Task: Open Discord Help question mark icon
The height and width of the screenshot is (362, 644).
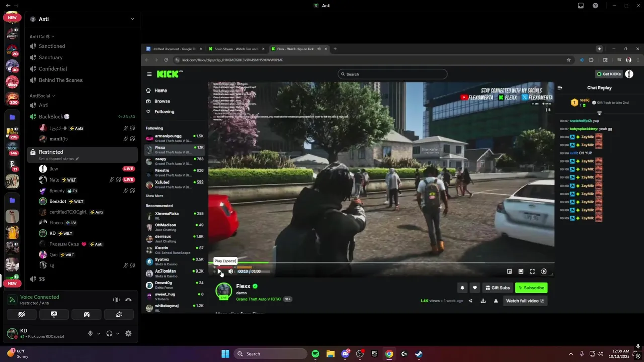Action: [596, 6]
